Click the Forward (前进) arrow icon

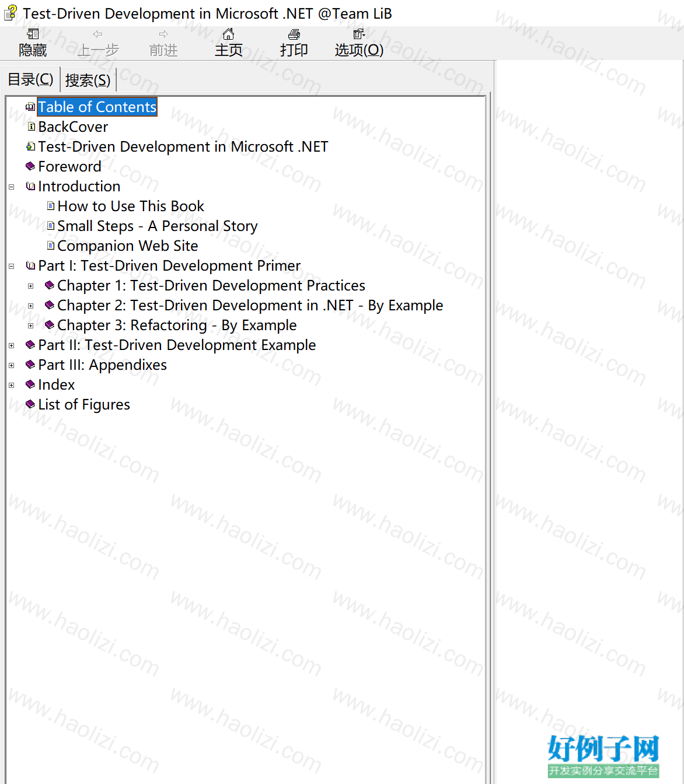pos(163,34)
